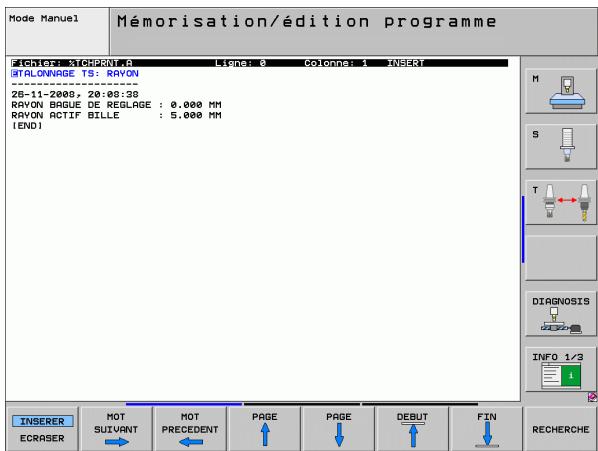
Task: Move one page down with PAGE down arrow
Action: pyautogui.click(x=339, y=429)
